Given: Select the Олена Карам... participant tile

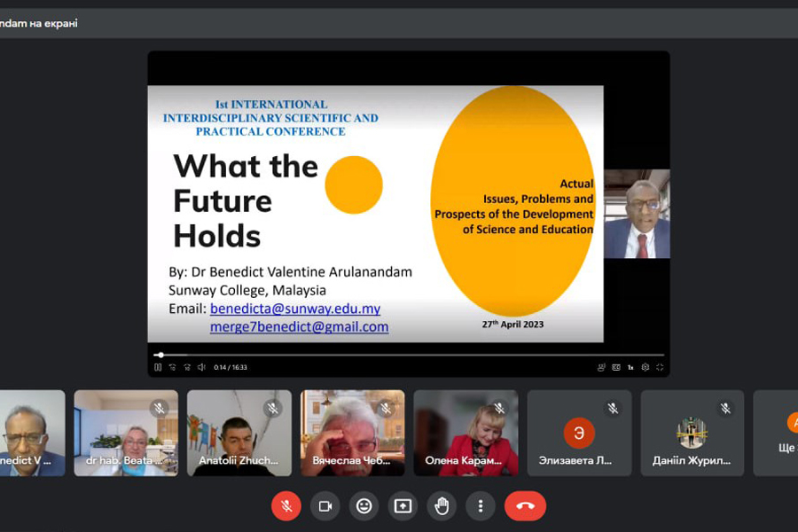Looking at the screenshot, I should click(466, 434).
